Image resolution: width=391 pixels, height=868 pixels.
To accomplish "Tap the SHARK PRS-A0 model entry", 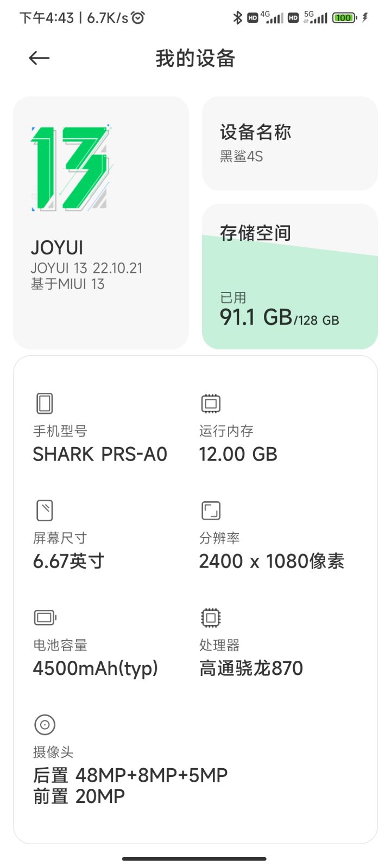I will [x=100, y=454].
